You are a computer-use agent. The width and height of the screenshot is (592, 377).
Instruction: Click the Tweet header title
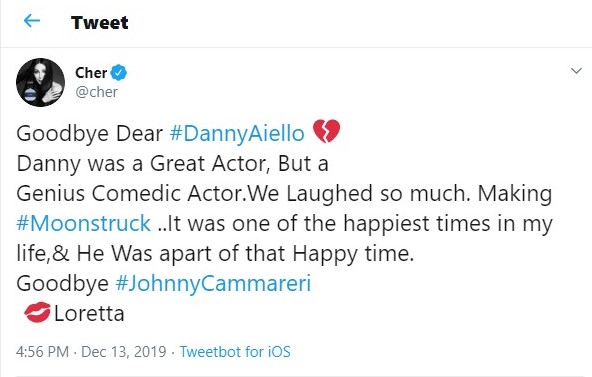[x=100, y=22]
